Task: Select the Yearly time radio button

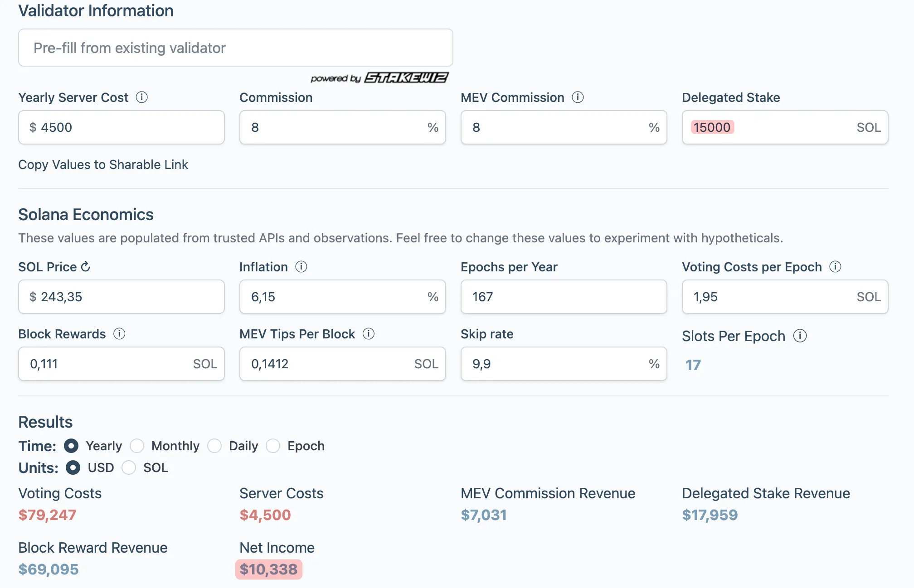Action: point(71,446)
